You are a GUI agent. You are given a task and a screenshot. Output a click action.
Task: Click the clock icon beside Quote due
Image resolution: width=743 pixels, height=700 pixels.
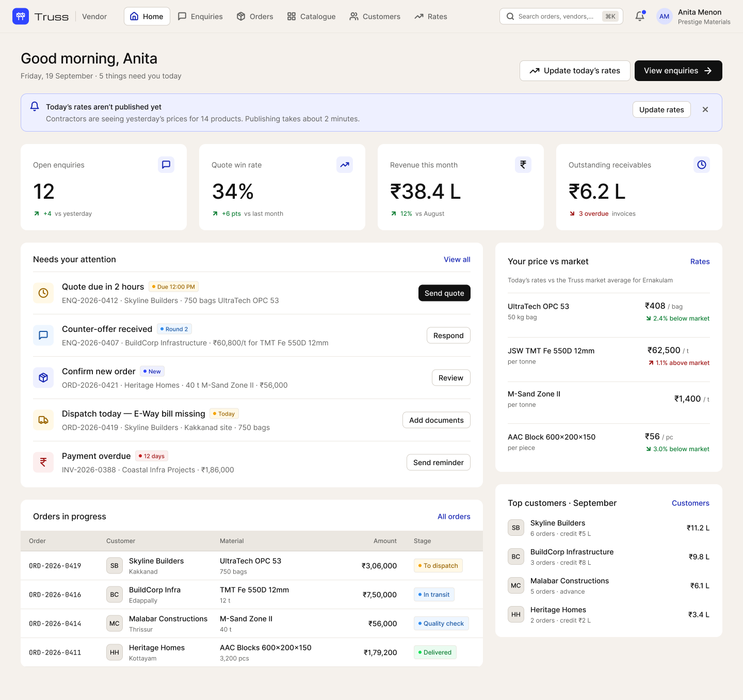[43, 293]
